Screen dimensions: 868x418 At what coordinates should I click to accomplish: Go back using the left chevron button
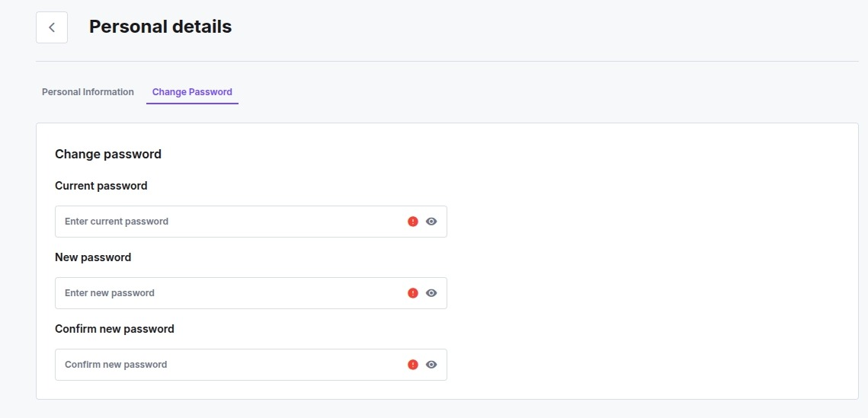(x=52, y=27)
